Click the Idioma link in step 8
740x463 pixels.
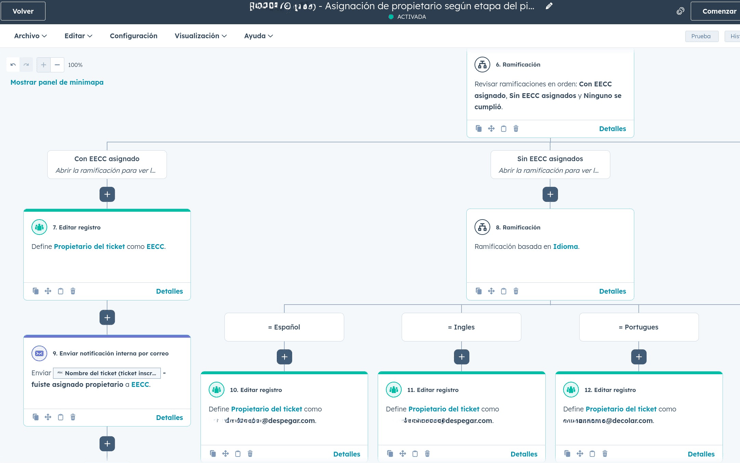point(565,246)
